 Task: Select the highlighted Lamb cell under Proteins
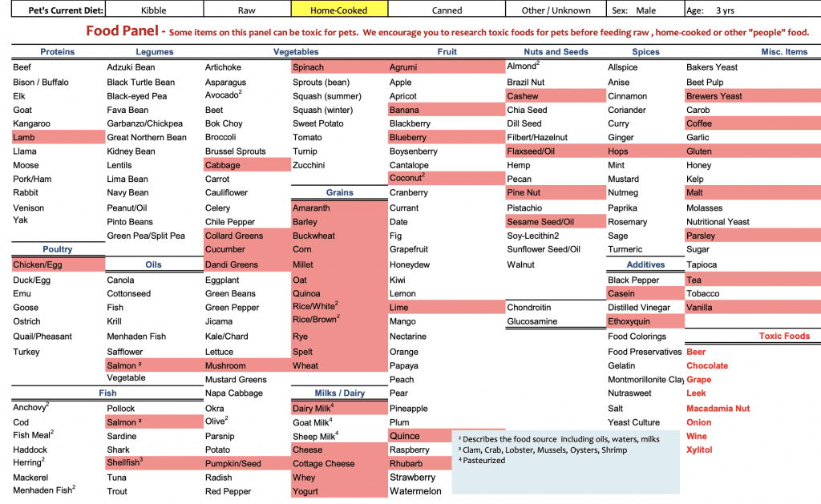pyautogui.click(x=58, y=137)
